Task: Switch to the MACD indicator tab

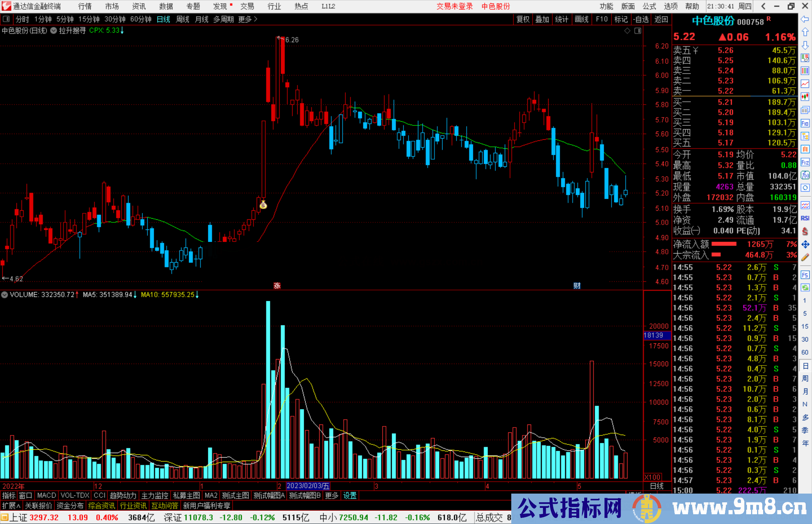Action: click(46, 495)
